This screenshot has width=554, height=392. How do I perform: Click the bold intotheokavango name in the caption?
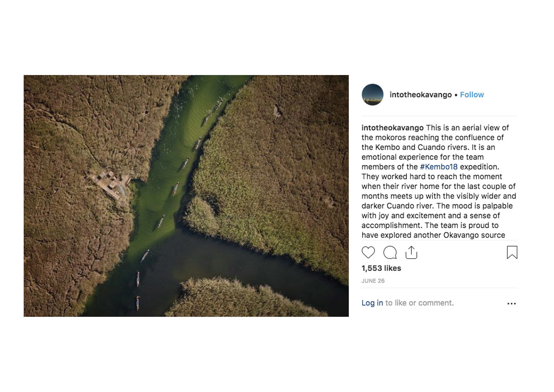tap(392, 128)
